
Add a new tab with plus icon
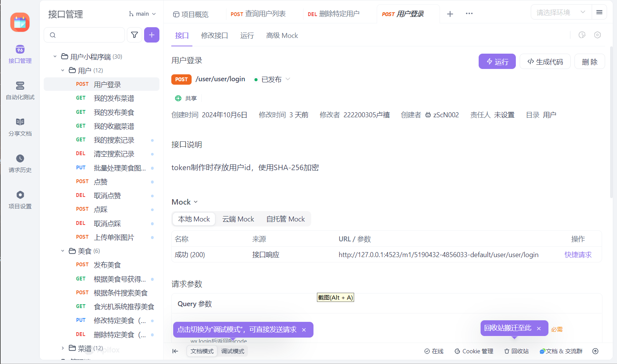(x=450, y=14)
